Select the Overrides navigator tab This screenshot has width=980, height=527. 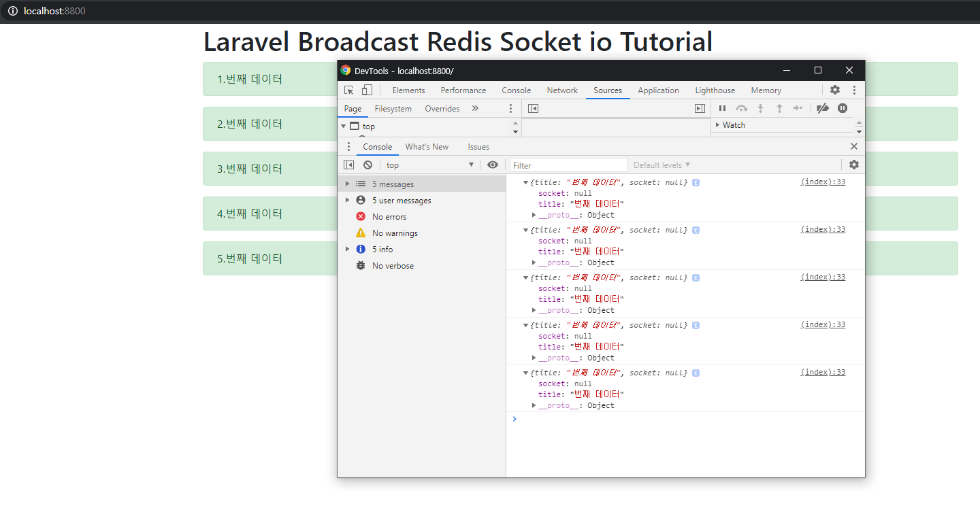[442, 108]
